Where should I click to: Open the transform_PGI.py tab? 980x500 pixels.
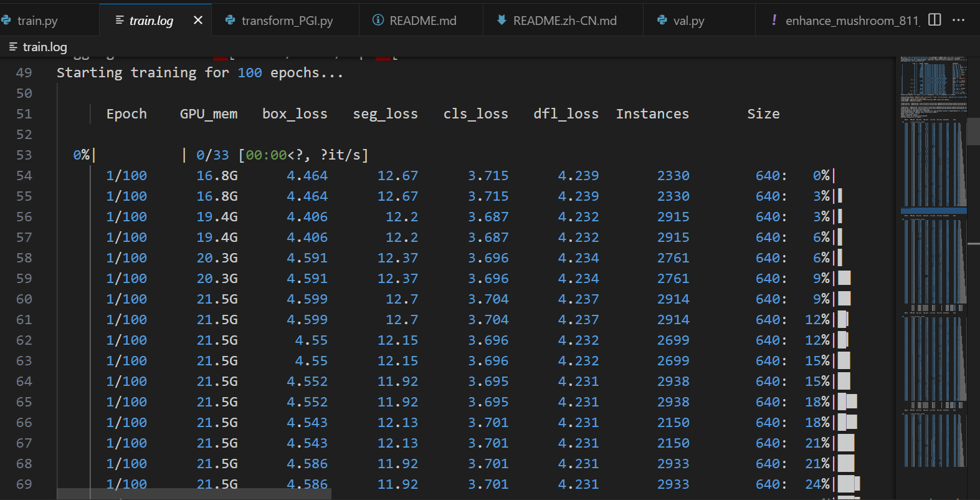click(x=285, y=21)
